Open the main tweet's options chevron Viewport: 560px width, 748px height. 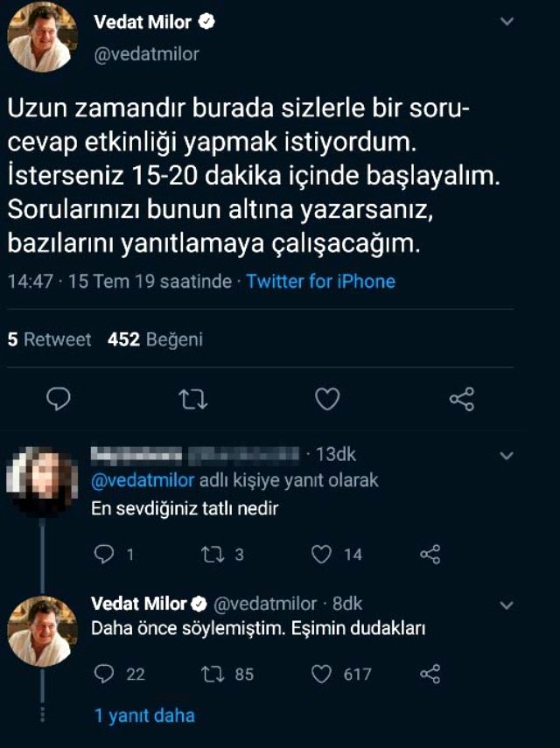507,20
